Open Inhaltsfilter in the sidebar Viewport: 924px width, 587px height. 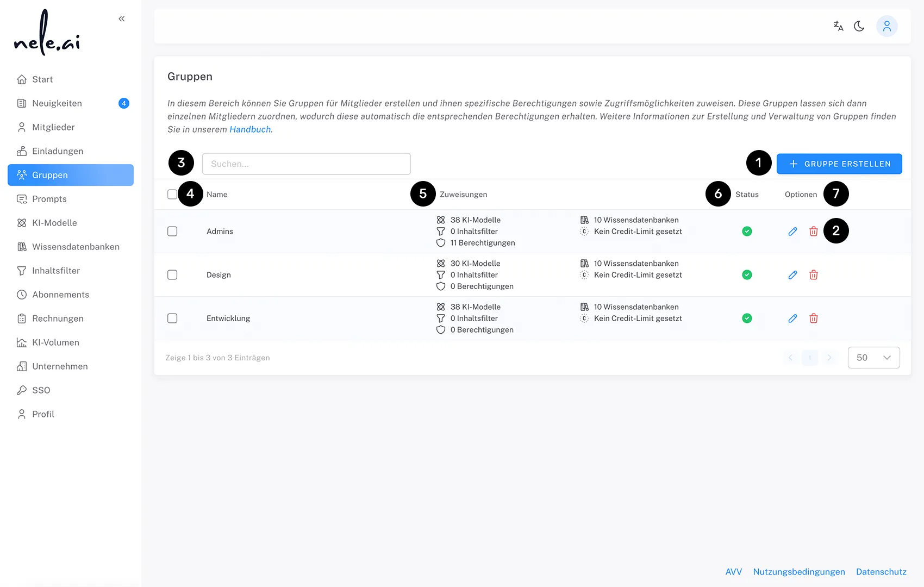55,270
